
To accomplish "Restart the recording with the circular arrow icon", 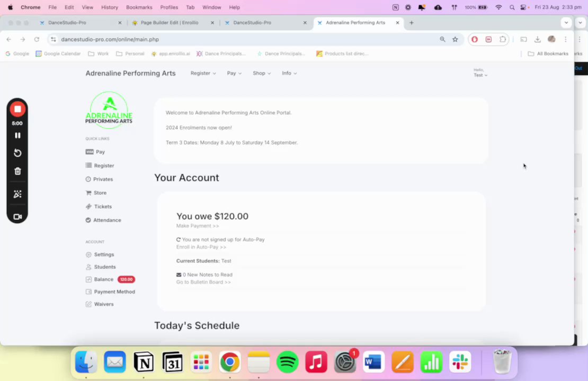I will tap(17, 153).
